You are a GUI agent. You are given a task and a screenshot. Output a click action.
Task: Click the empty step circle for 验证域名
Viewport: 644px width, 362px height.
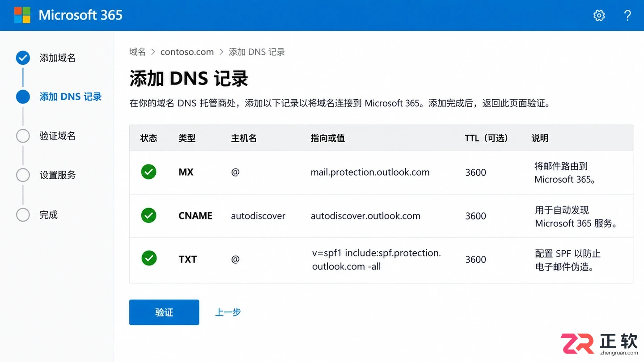tap(23, 136)
